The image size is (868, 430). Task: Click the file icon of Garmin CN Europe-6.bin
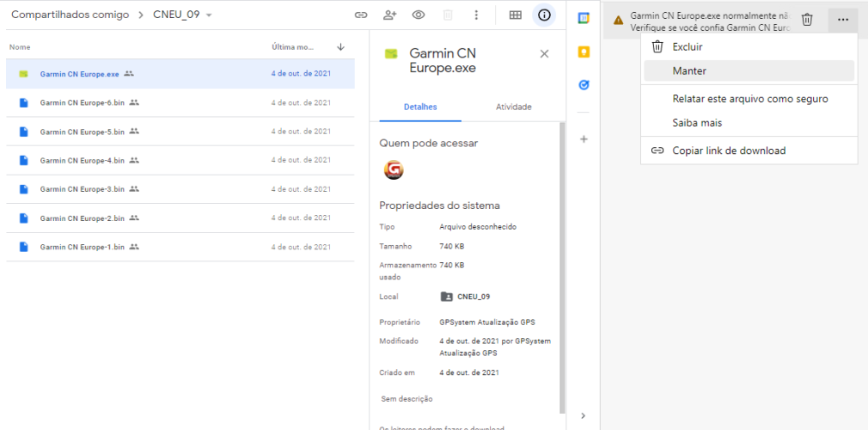23,102
